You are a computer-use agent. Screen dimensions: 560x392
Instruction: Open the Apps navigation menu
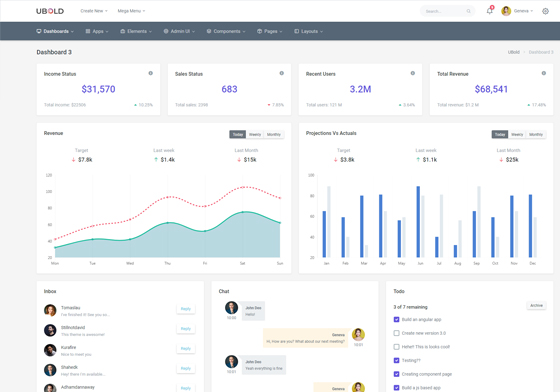(97, 31)
